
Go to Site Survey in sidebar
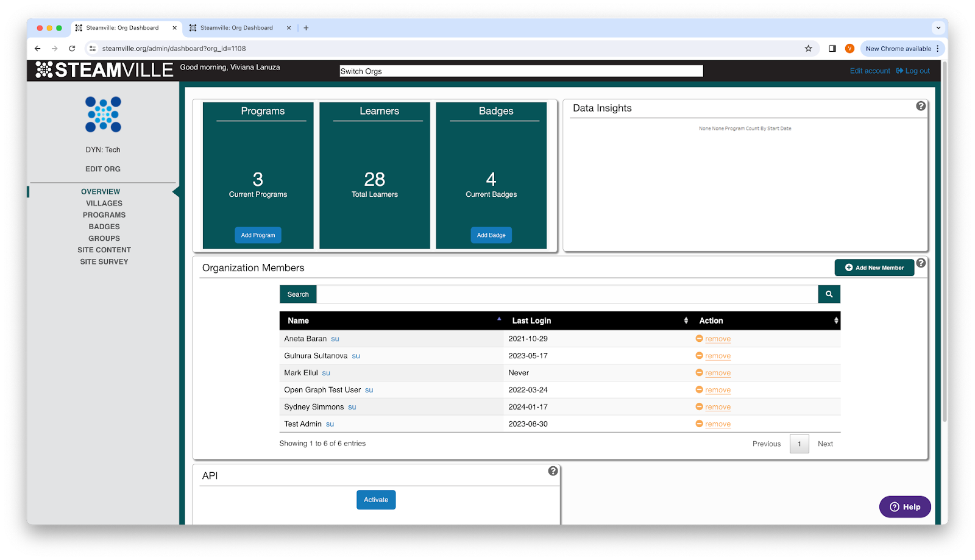coord(104,262)
